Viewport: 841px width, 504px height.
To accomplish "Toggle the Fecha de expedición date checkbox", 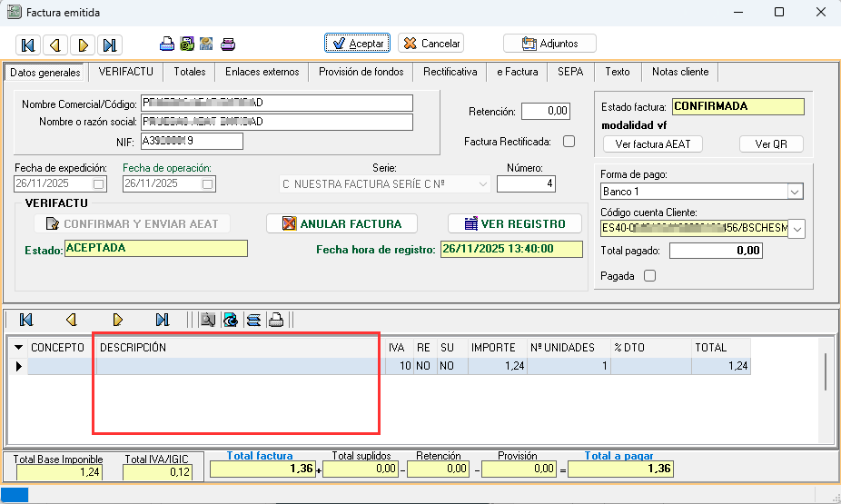I will (x=99, y=184).
